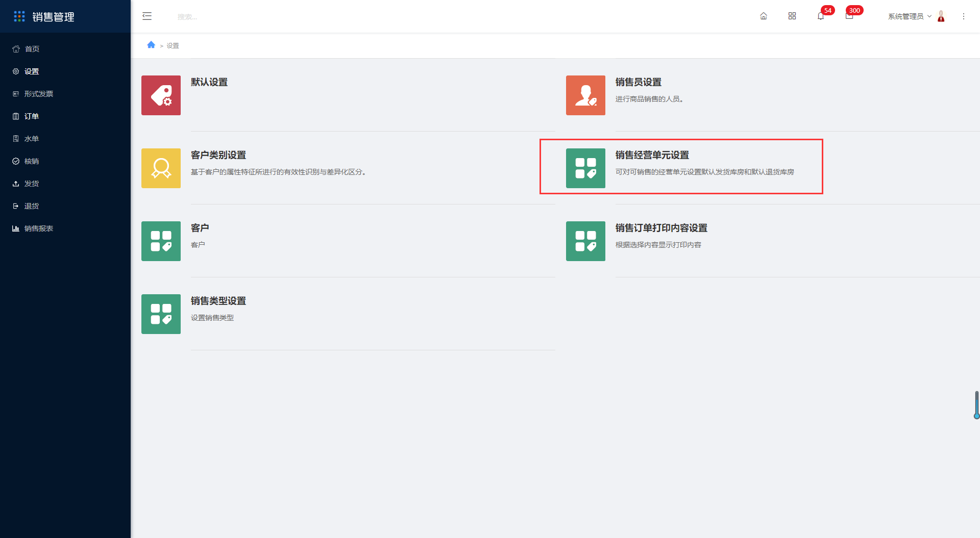The image size is (980, 538).
Task: Click the checkmark icon next to 核销
Action: (x=16, y=161)
